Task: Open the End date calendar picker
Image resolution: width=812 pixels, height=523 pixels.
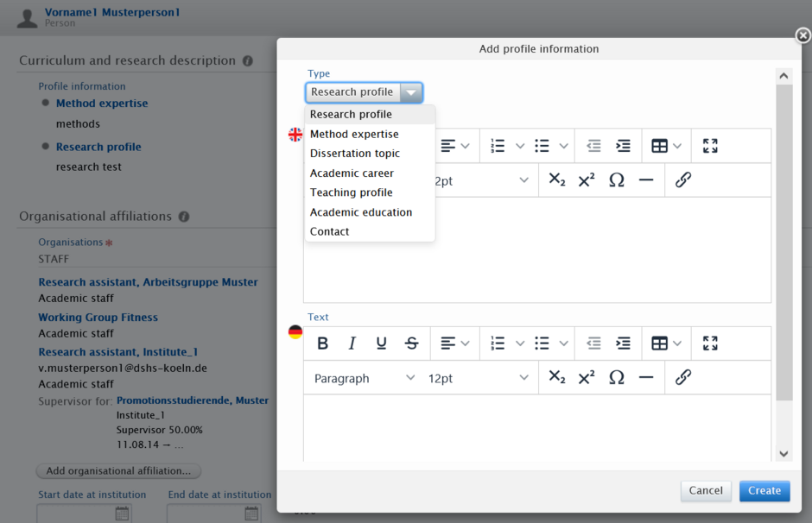Action: [251, 514]
